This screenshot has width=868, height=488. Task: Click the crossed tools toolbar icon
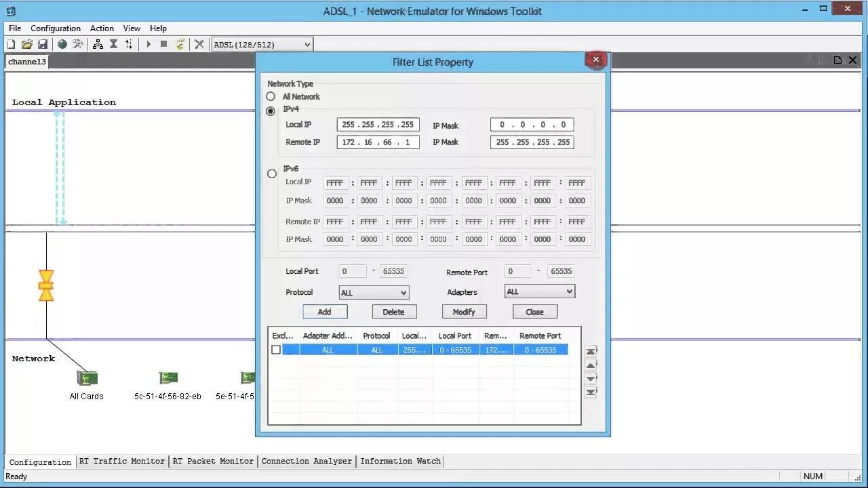[x=199, y=44]
